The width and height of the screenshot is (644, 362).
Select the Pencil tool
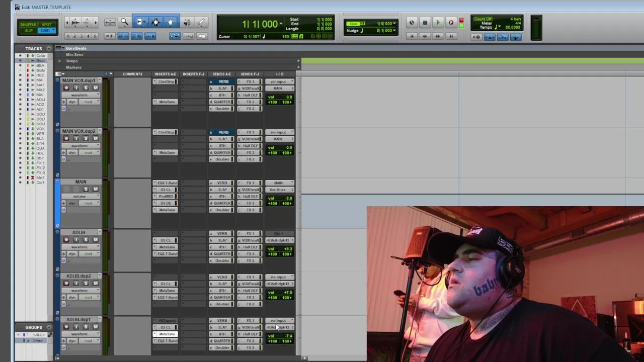[x=201, y=22]
